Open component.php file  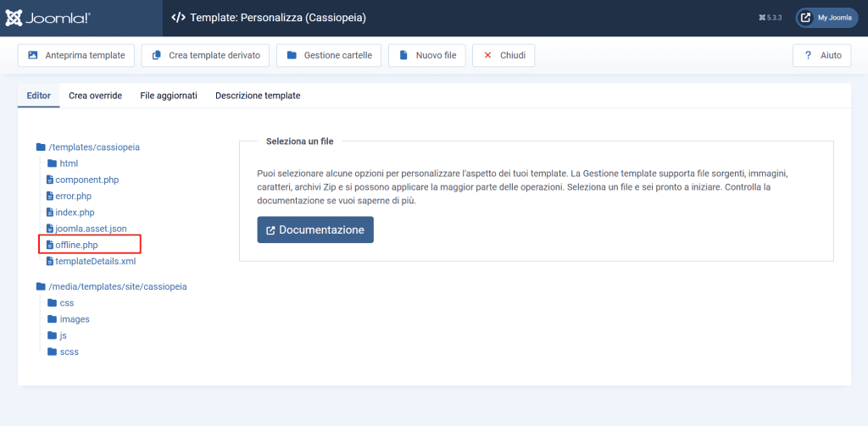point(82,180)
